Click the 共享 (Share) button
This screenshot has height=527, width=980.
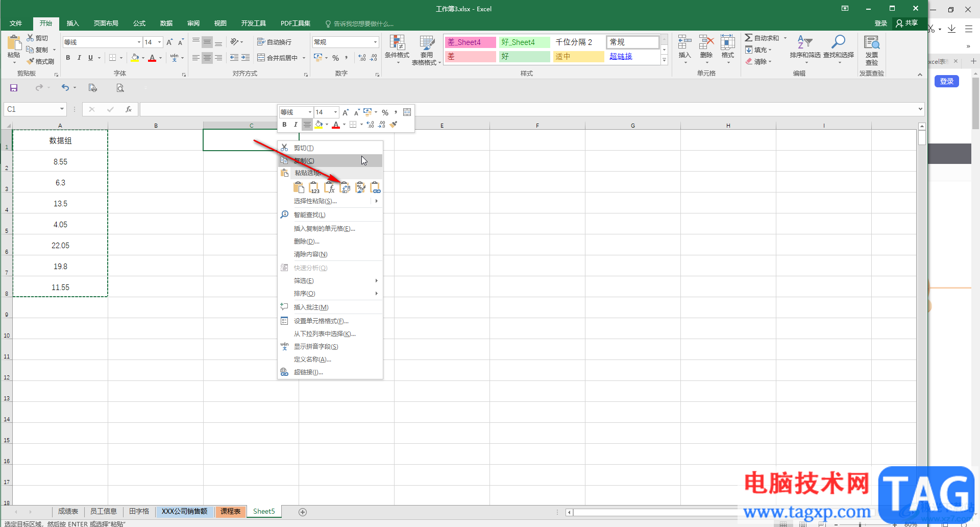pyautogui.click(x=907, y=23)
